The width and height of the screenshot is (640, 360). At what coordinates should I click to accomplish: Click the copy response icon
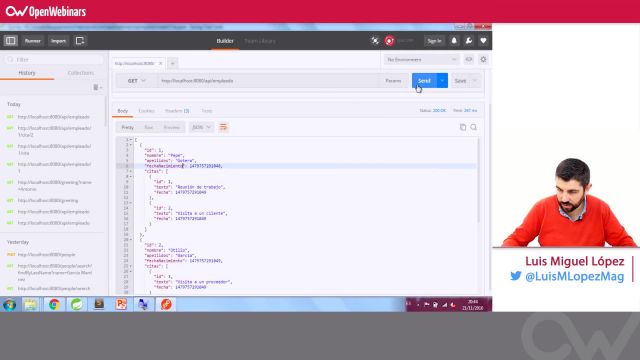click(463, 127)
